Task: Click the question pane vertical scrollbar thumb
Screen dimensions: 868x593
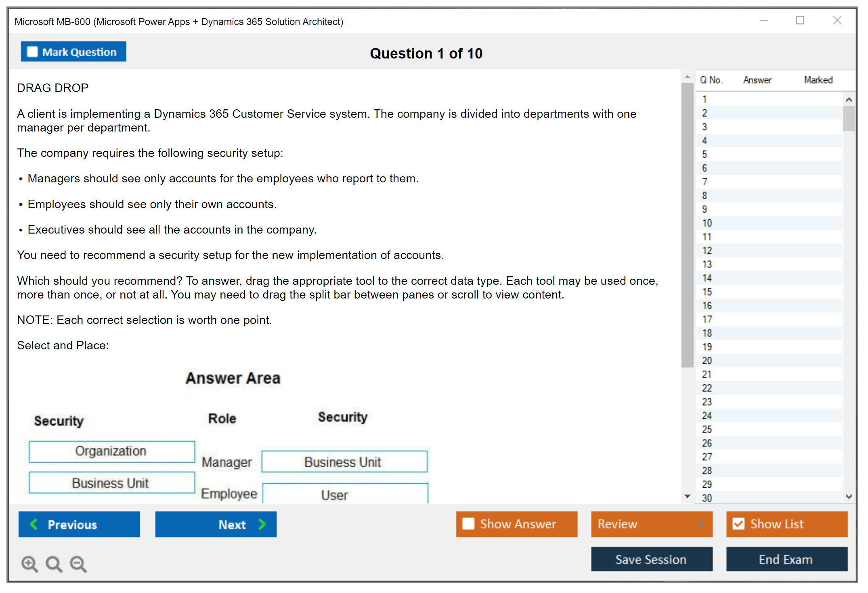Action: click(687, 224)
